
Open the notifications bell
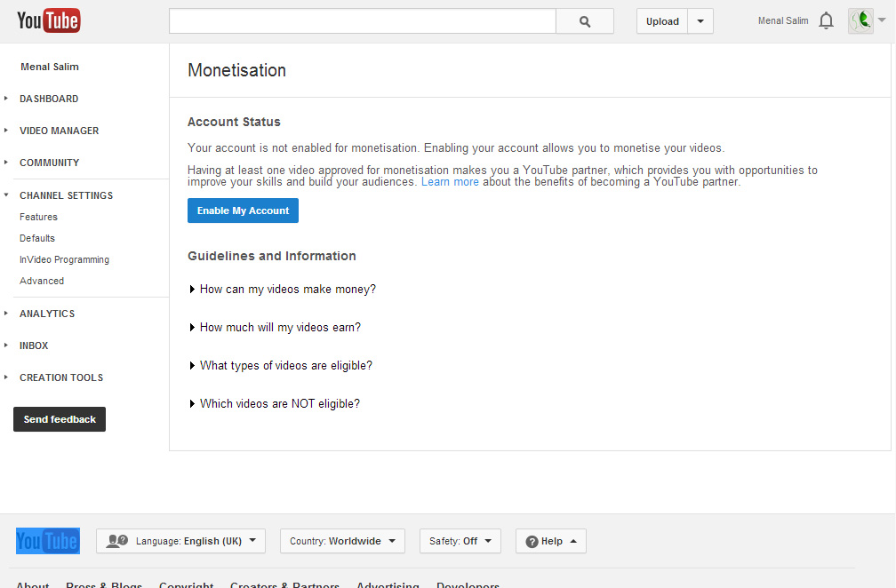point(827,20)
